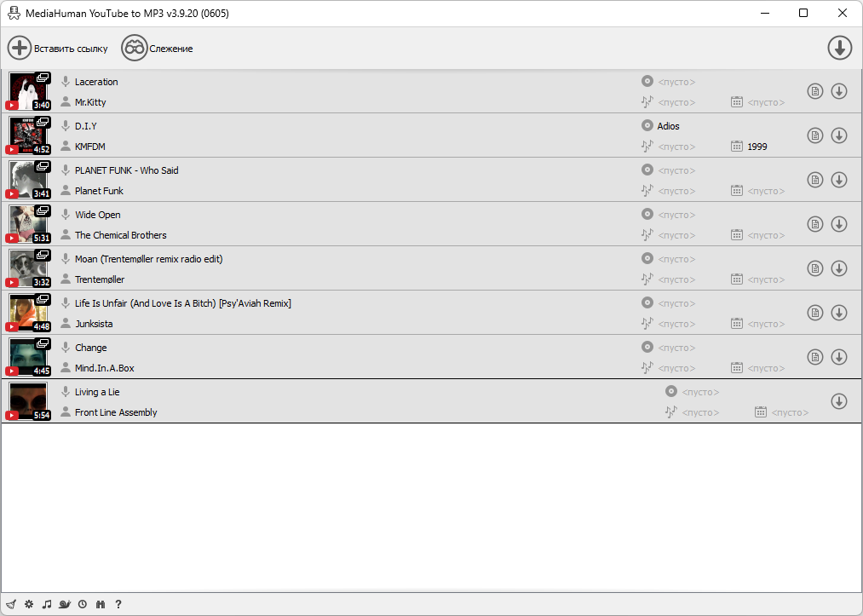Open document icon for Moan row

tap(815, 268)
